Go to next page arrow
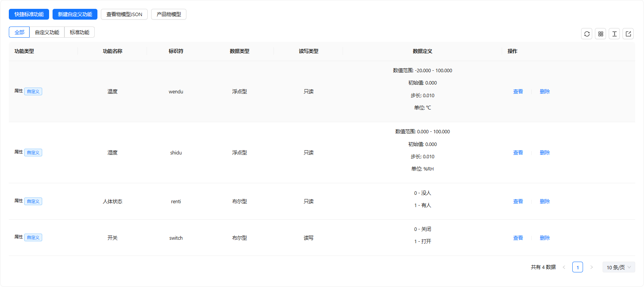This screenshot has width=644, height=287. point(591,267)
